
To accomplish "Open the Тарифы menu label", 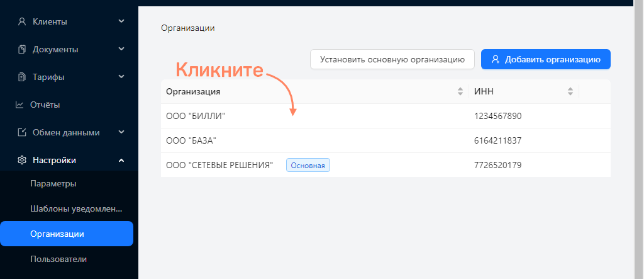I will tap(48, 77).
